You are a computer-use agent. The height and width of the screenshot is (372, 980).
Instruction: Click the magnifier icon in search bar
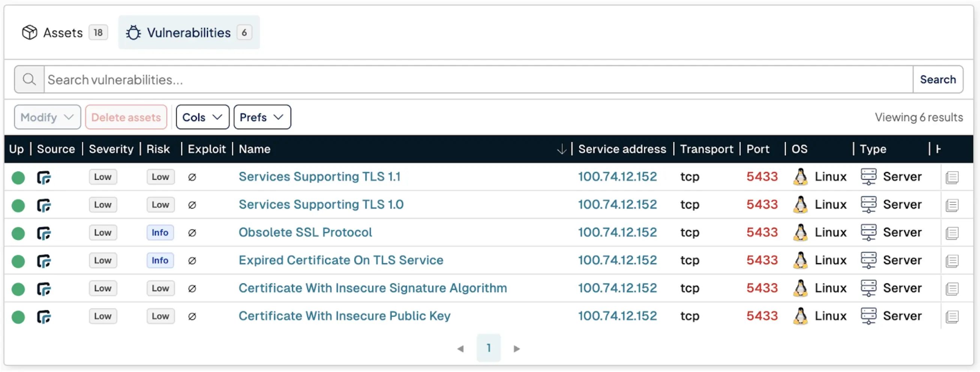(x=29, y=79)
